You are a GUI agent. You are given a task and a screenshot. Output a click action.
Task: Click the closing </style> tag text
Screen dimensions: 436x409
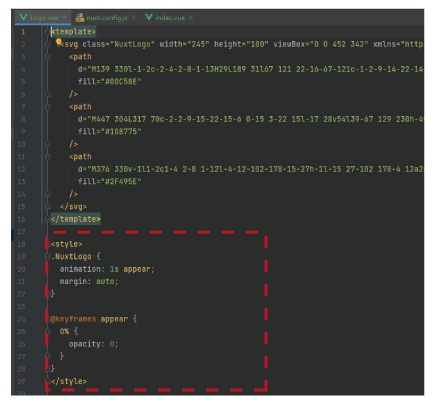click(69, 381)
